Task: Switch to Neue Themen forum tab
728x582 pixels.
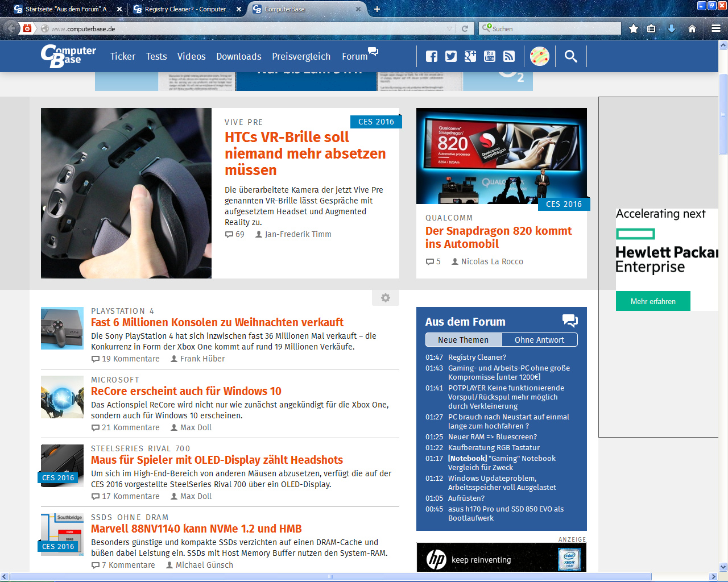Action: point(464,340)
